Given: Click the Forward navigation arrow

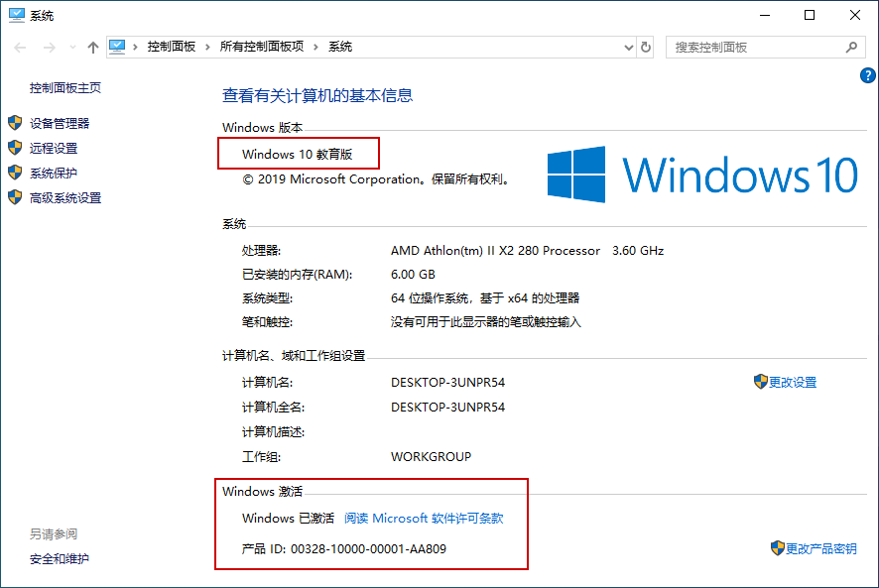Looking at the screenshot, I should (x=50, y=48).
